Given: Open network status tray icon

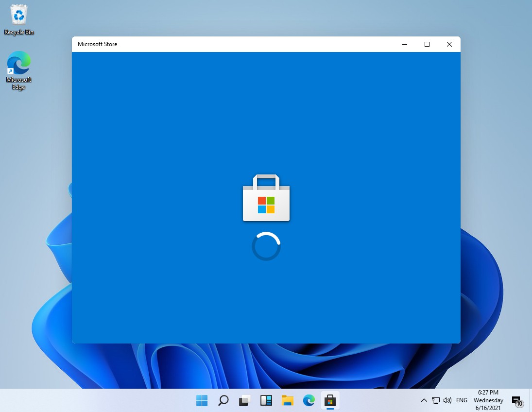Looking at the screenshot, I should pos(436,400).
